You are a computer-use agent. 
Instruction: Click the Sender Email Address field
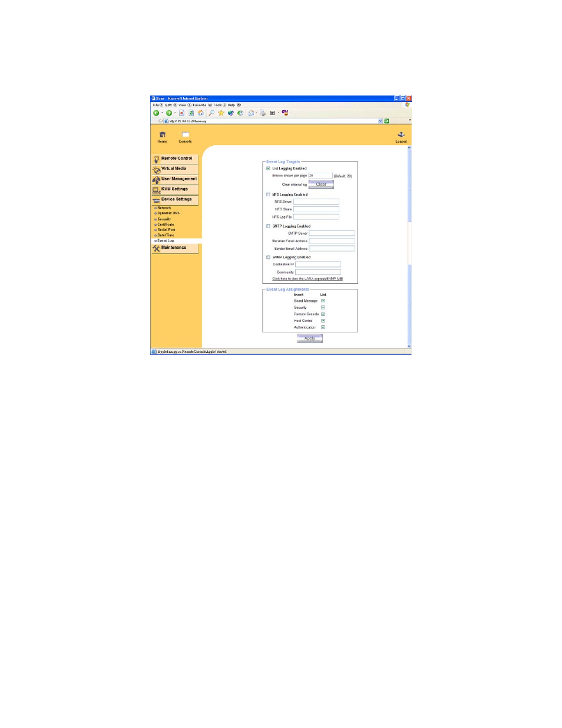click(x=332, y=249)
